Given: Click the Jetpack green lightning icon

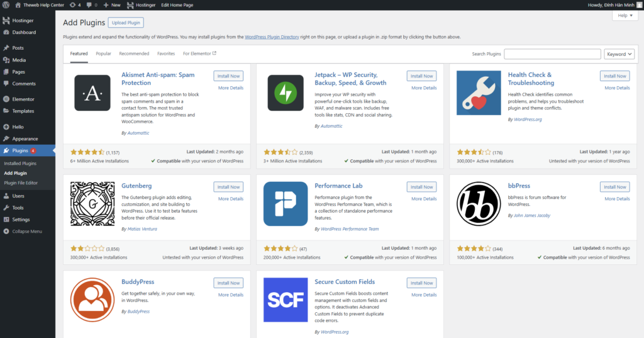Looking at the screenshot, I should click(x=286, y=93).
